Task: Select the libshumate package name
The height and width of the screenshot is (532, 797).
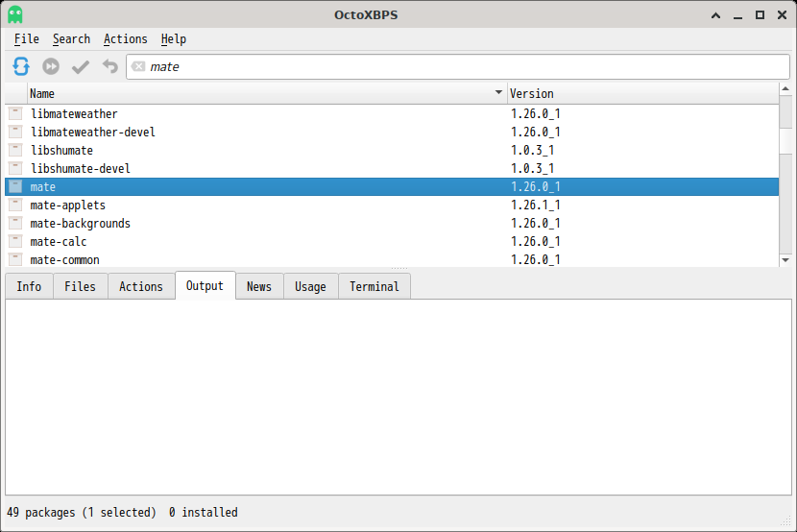Action: [x=62, y=151]
